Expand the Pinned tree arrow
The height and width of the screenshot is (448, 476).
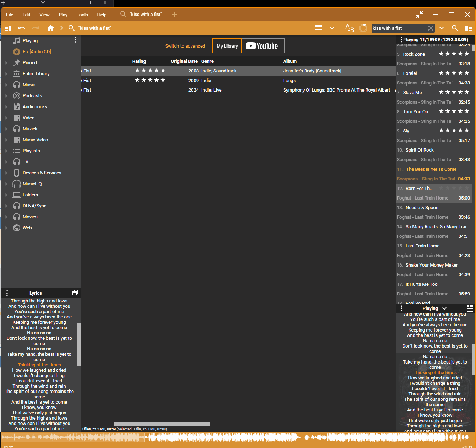click(x=6, y=62)
